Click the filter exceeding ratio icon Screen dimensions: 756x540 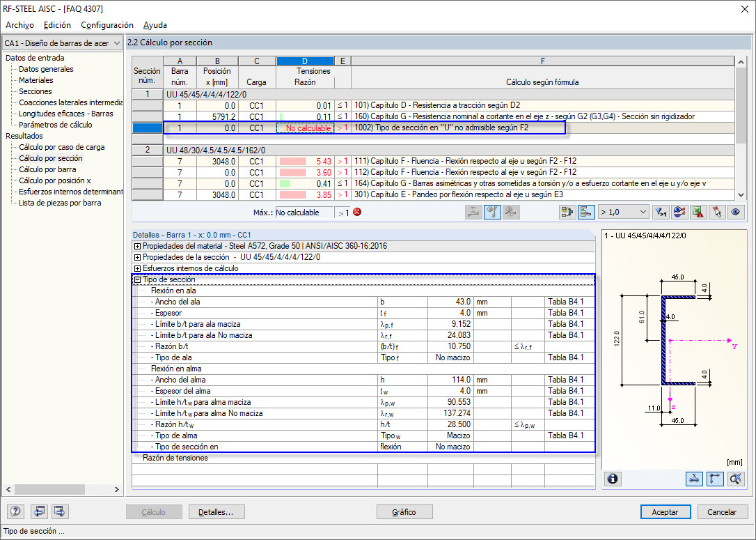(660, 213)
